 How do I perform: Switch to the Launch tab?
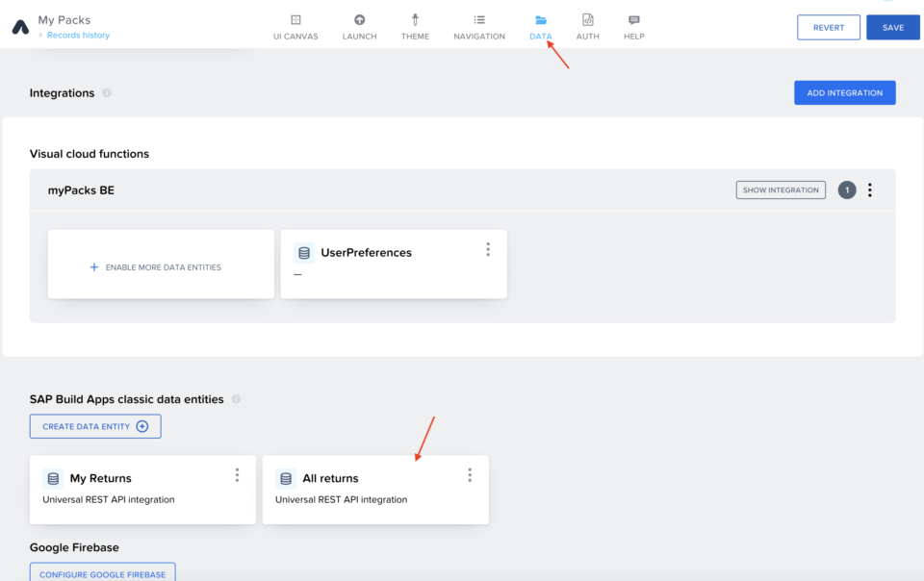359,27
